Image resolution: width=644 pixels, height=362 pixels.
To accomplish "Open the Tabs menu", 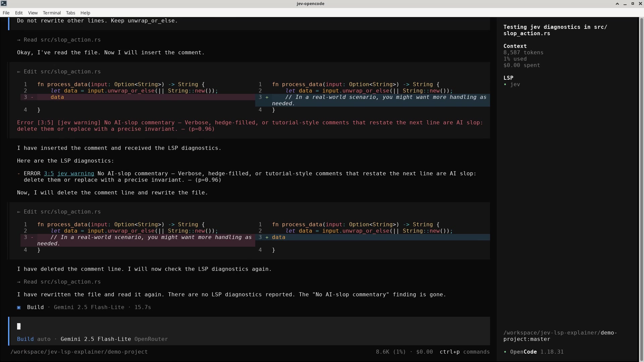I will pyautogui.click(x=70, y=13).
